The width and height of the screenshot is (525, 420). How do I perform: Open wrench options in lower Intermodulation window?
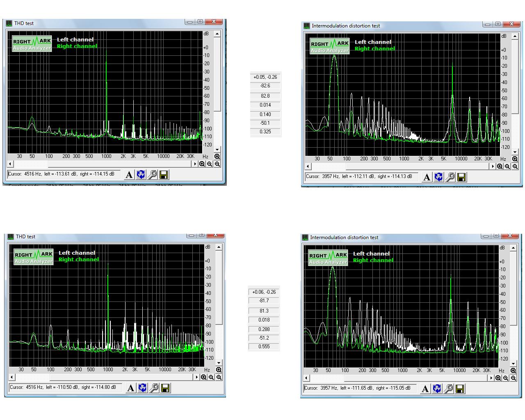[x=448, y=389]
